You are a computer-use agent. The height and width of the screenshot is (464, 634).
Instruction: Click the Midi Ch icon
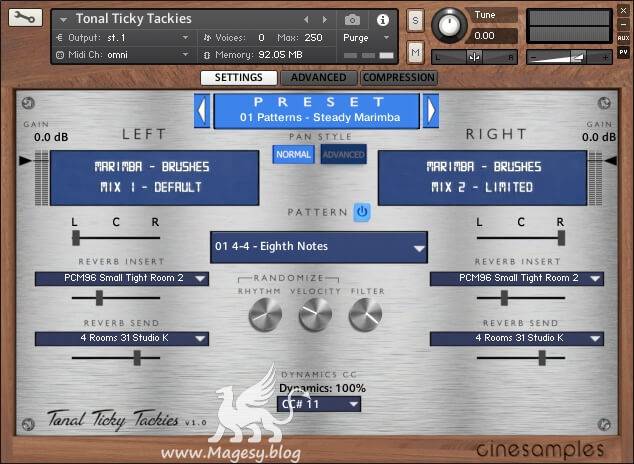click(x=60, y=55)
